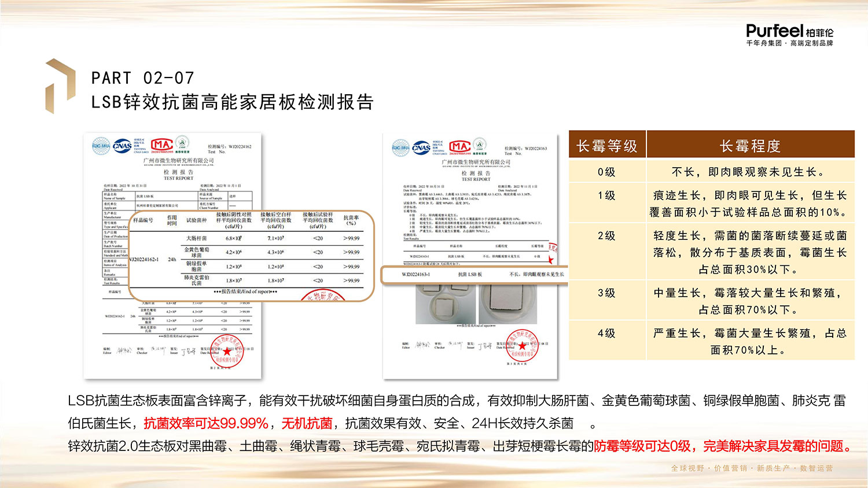Click the red seal at the bottom of the left report
The height and width of the screenshot is (488, 868).
click(227, 350)
